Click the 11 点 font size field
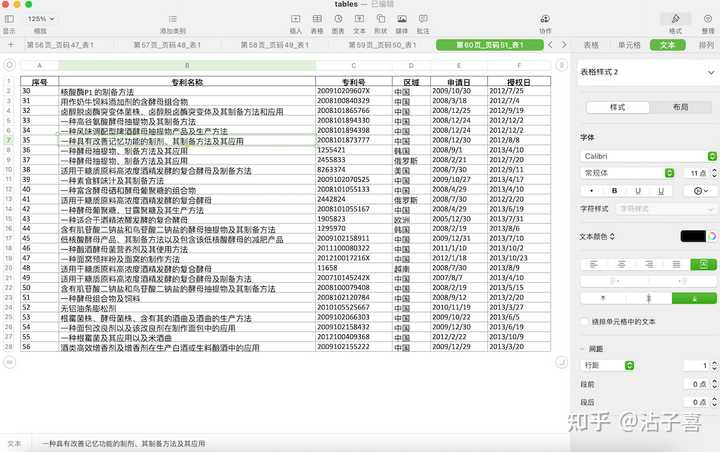Viewport: 720px width, 452px height. [x=696, y=173]
